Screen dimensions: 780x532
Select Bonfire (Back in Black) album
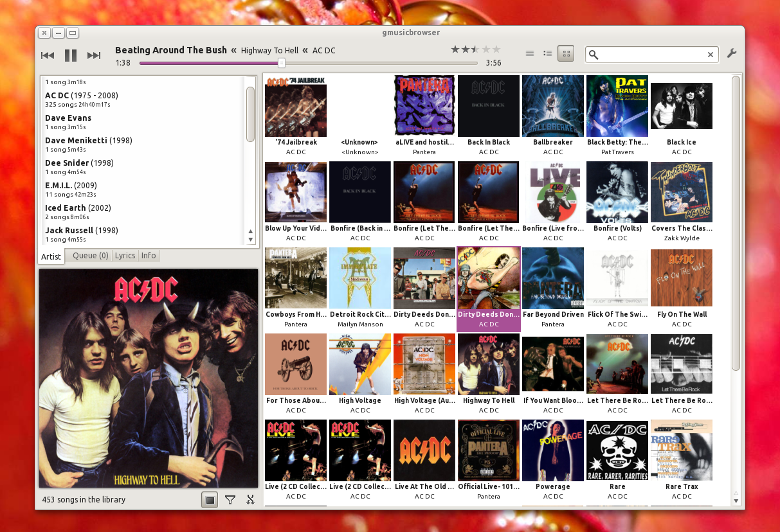pos(360,202)
